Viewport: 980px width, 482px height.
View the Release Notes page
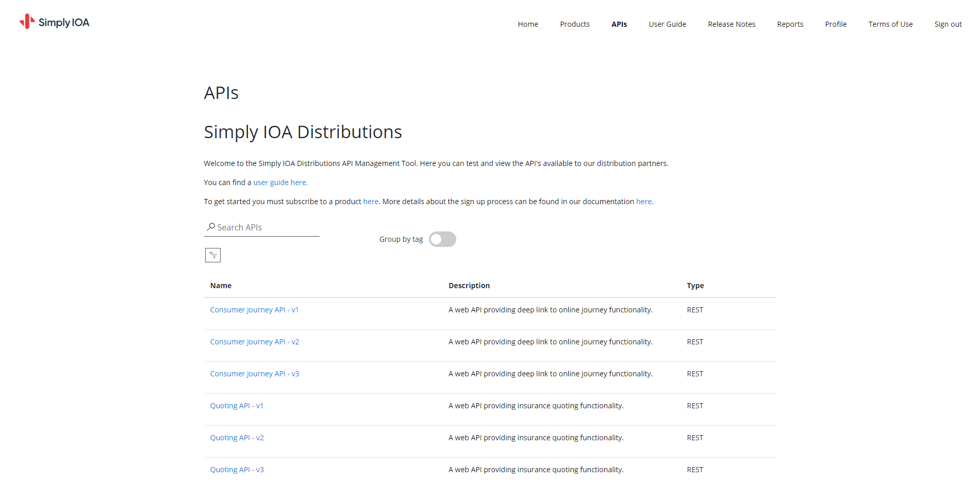click(732, 24)
